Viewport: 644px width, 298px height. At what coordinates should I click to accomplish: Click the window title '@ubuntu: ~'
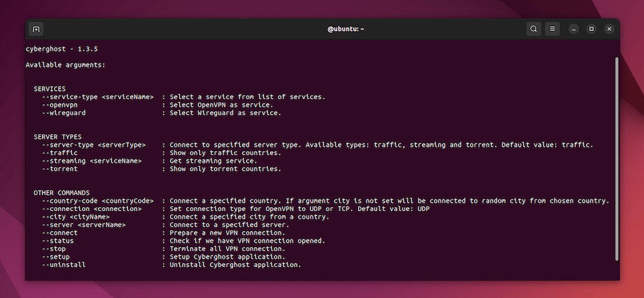[x=346, y=29]
